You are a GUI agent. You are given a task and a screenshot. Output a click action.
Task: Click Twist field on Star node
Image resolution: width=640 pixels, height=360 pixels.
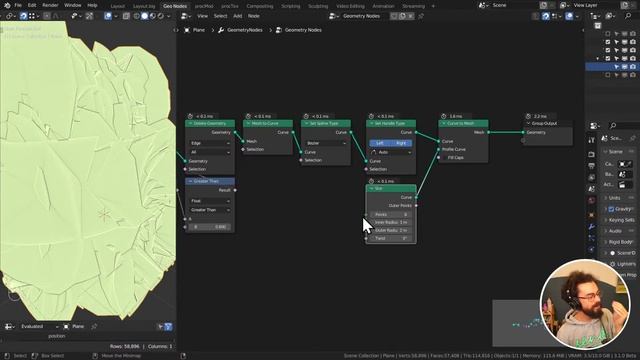(x=391, y=238)
